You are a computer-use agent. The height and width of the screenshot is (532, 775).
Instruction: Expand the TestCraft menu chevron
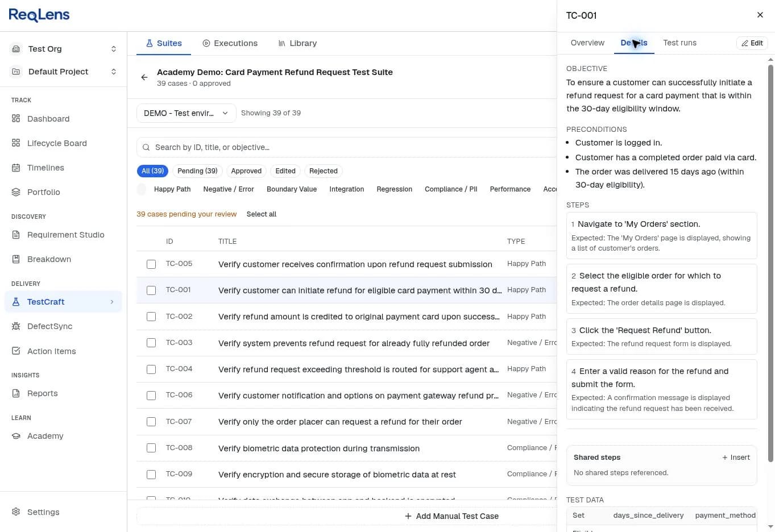click(x=112, y=302)
